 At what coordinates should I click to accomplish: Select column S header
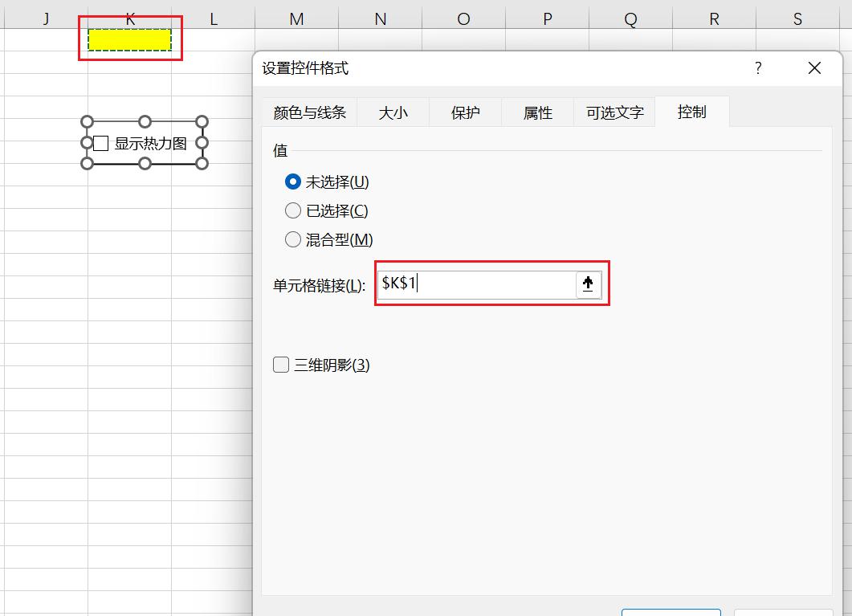click(x=797, y=19)
